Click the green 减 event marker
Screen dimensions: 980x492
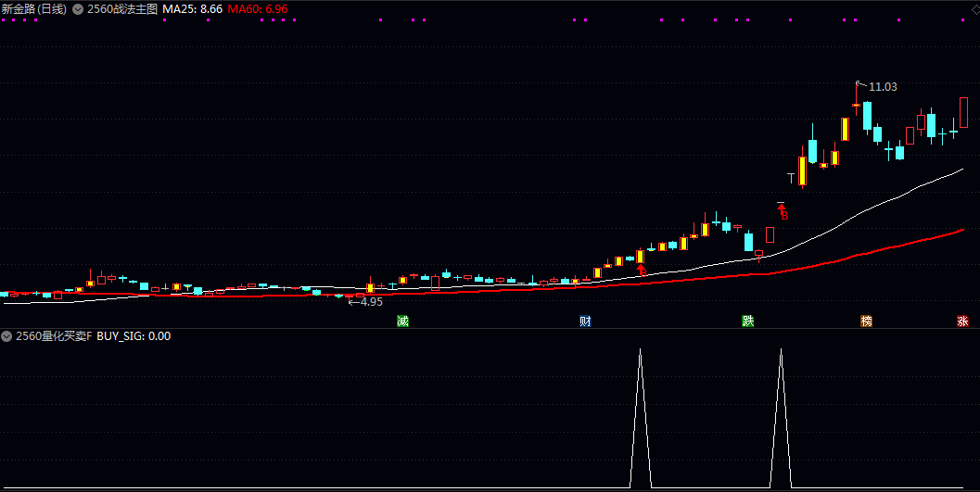coord(403,321)
